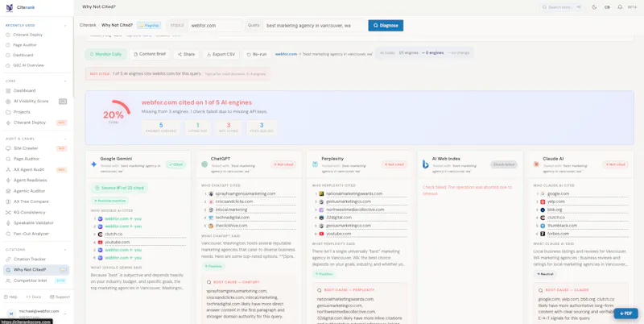Collapse Recently Used section
The height and width of the screenshot is (324, 644).
pos(65,26)
